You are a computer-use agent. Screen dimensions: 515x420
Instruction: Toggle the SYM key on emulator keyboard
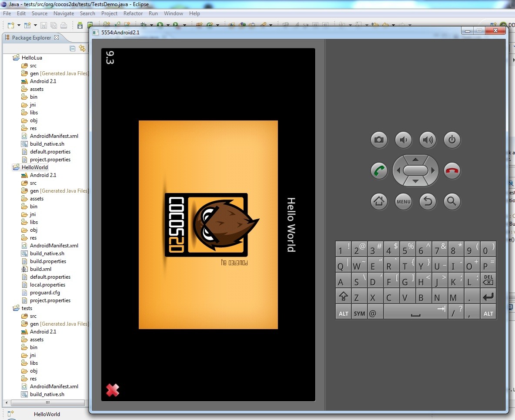359,313
